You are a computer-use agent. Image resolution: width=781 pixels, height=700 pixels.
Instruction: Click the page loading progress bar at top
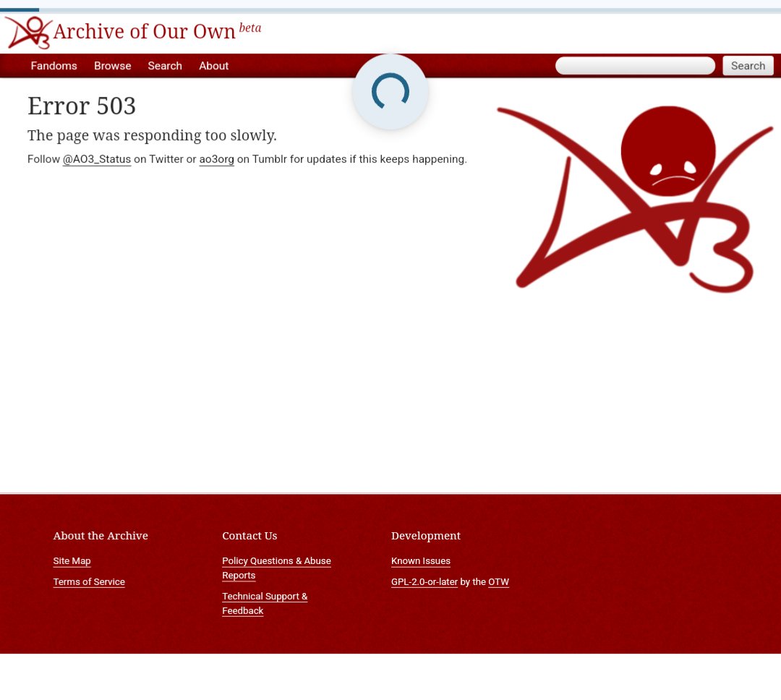coord(390,10)
